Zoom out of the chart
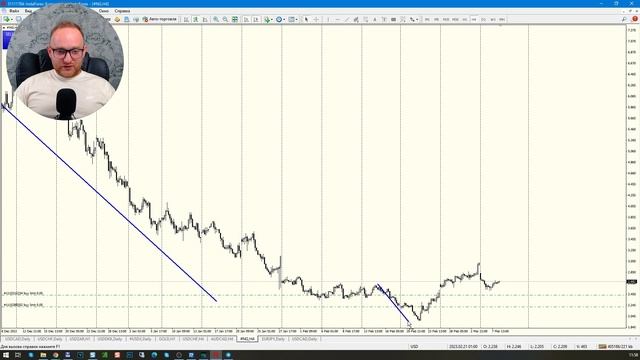640x360 pixels. pyautogui.click(x=225, y=19)
